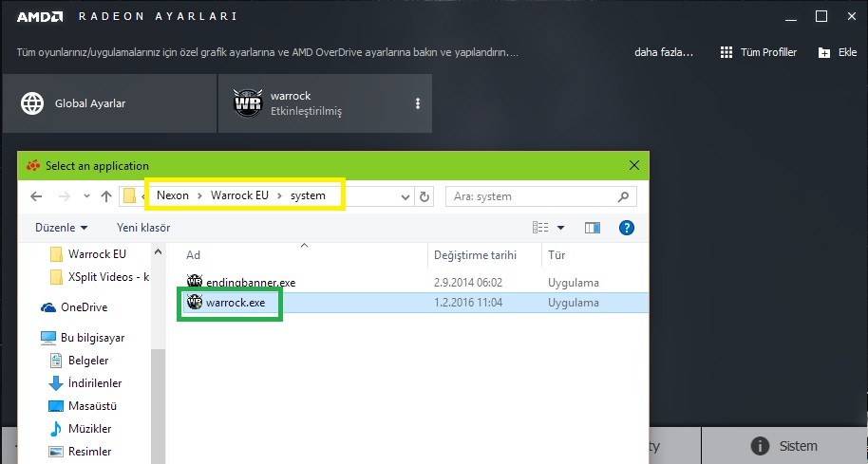Go forward with the right arrow
The image size is (868, 464).
(65, 196)
